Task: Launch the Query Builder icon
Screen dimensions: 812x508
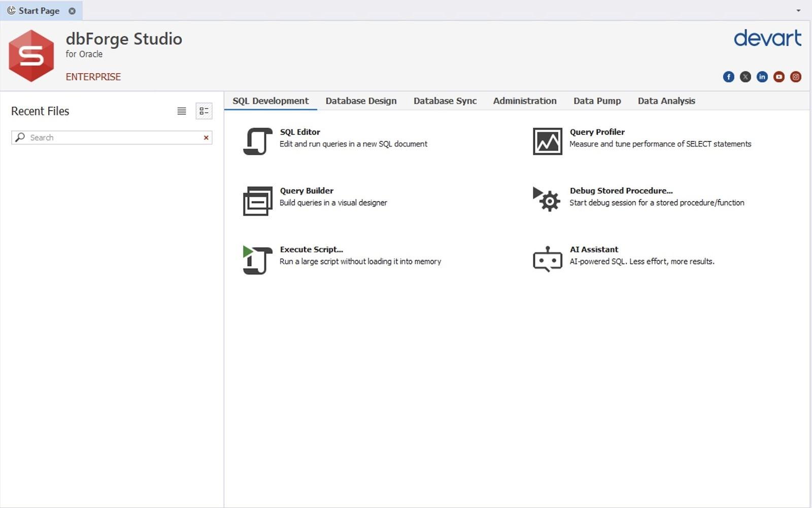Action: pyautogui.click(x=258, y=201)
